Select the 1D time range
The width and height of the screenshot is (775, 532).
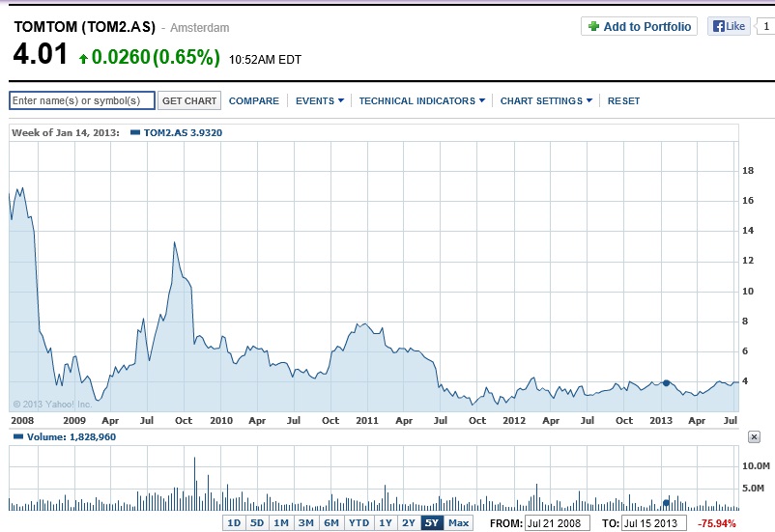(x=234, y=522)
